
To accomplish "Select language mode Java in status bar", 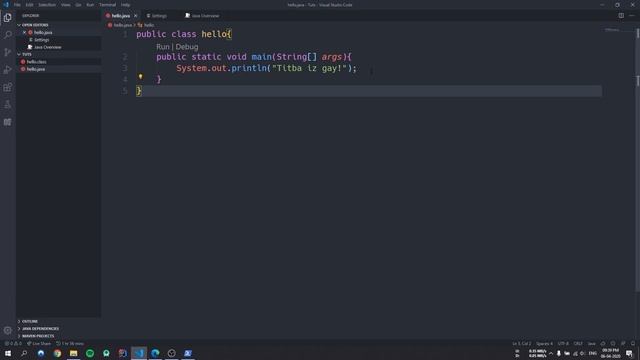I will 591,344.
